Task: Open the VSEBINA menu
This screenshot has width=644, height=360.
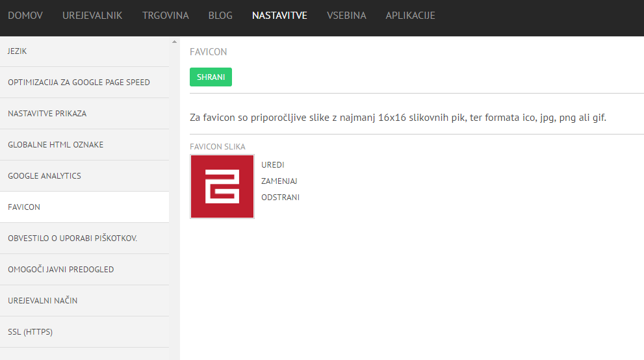Action: coord(346,16)
